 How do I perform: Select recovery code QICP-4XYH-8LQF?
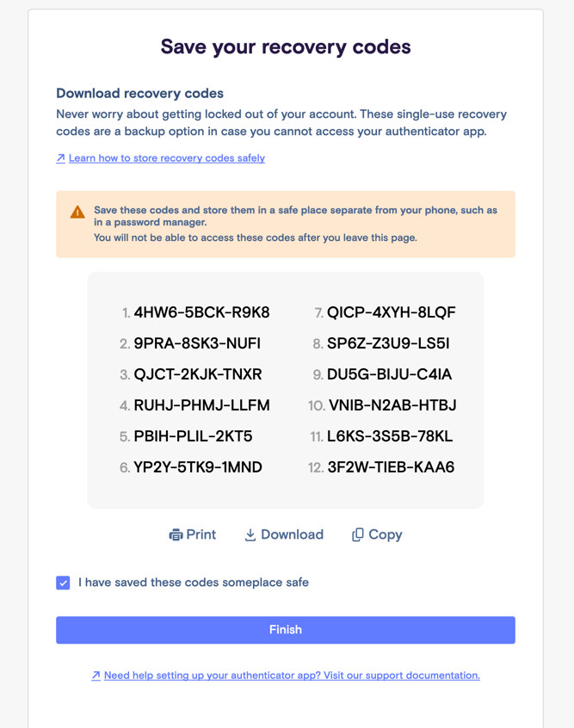[x=391, y=312]
